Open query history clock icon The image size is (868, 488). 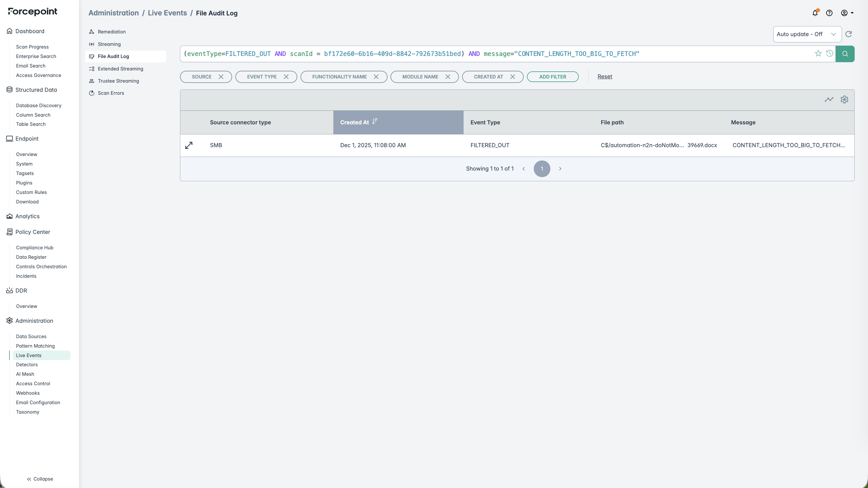point(830,54)
